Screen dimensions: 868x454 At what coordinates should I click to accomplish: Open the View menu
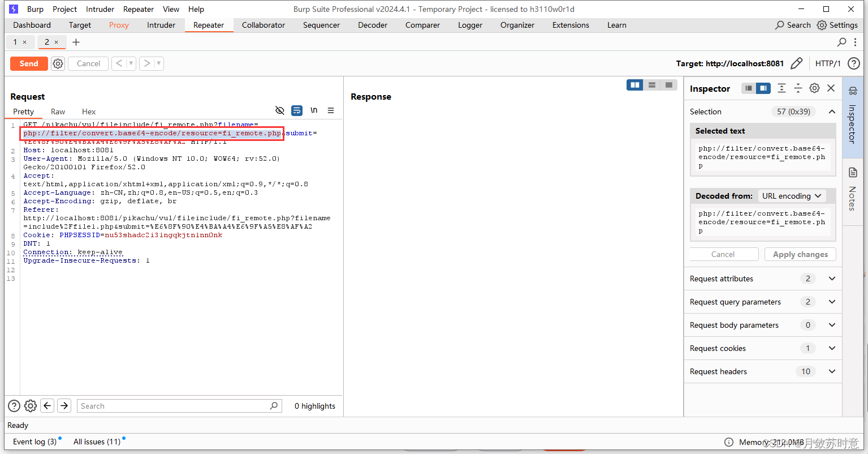tap(171, 9)
